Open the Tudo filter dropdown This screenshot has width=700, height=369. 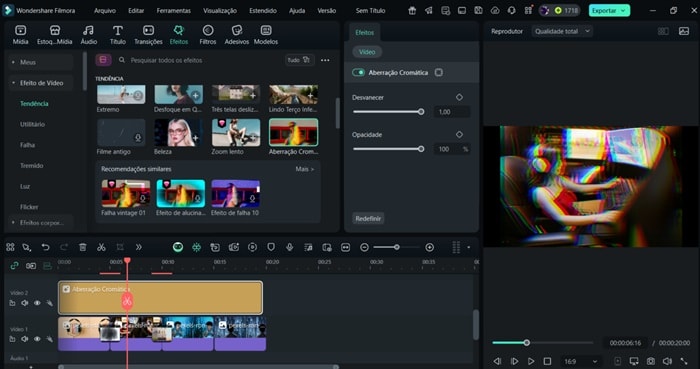(x=300, y=60)
